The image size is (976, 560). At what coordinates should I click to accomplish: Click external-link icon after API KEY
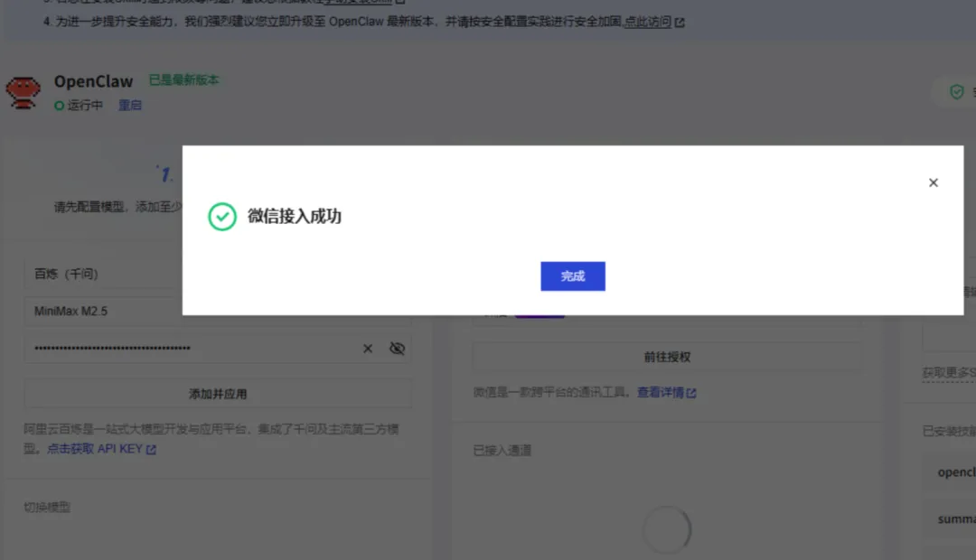(151, 449)
